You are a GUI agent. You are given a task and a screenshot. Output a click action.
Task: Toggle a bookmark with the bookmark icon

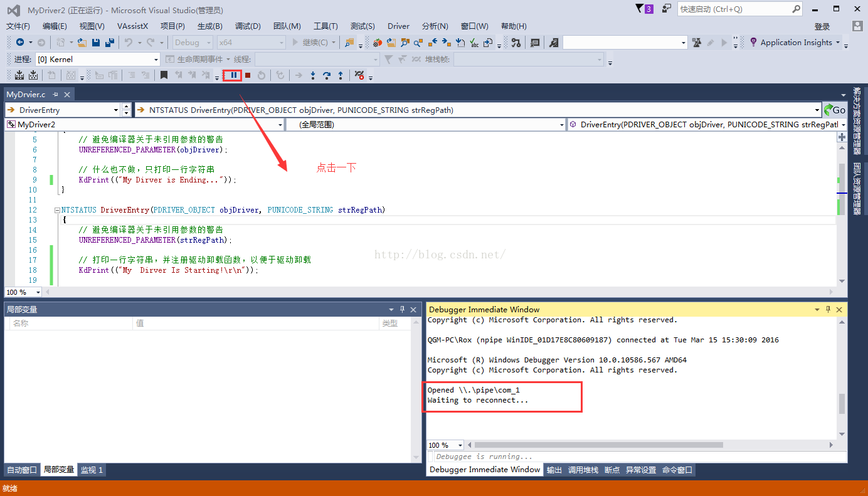[x=164, y=75]
